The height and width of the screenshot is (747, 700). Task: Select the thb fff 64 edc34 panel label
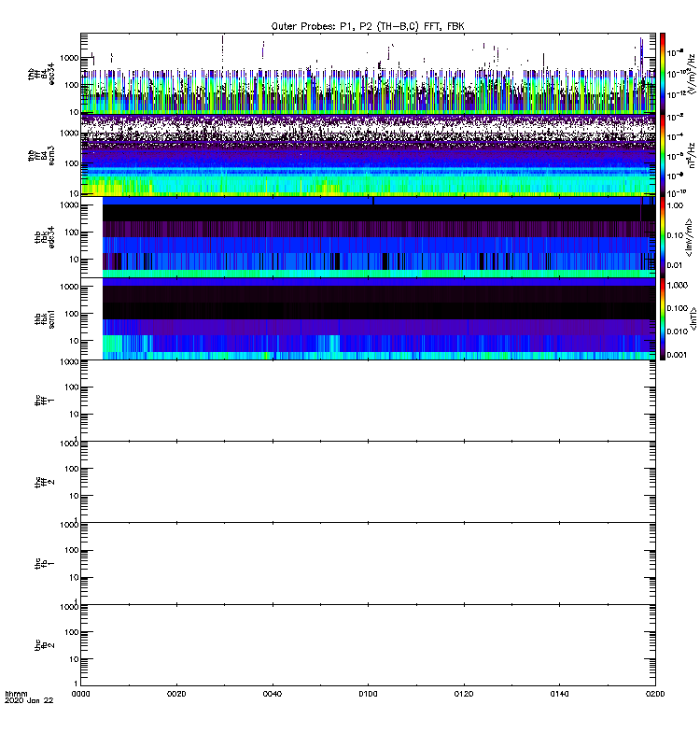(x=41, y=74)
